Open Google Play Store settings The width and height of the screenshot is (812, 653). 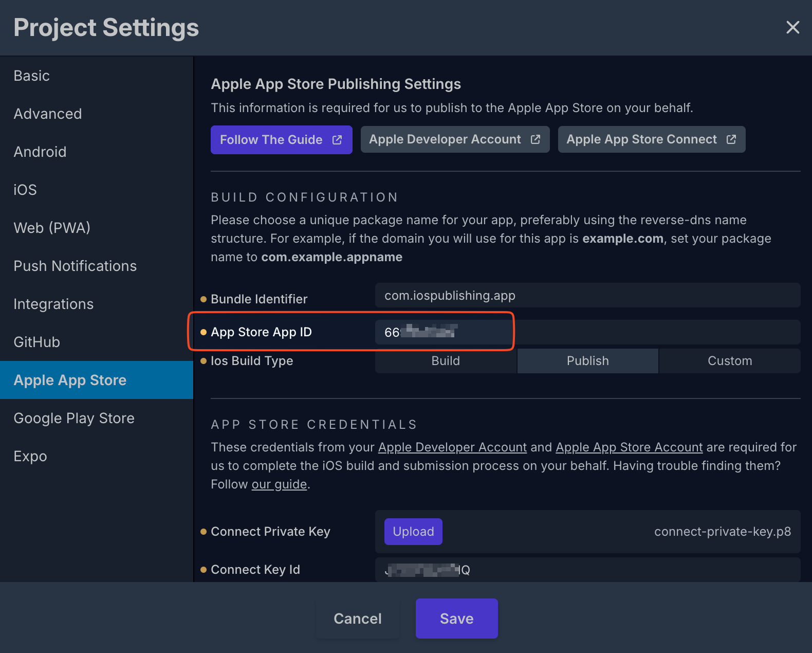pos(74,419)
